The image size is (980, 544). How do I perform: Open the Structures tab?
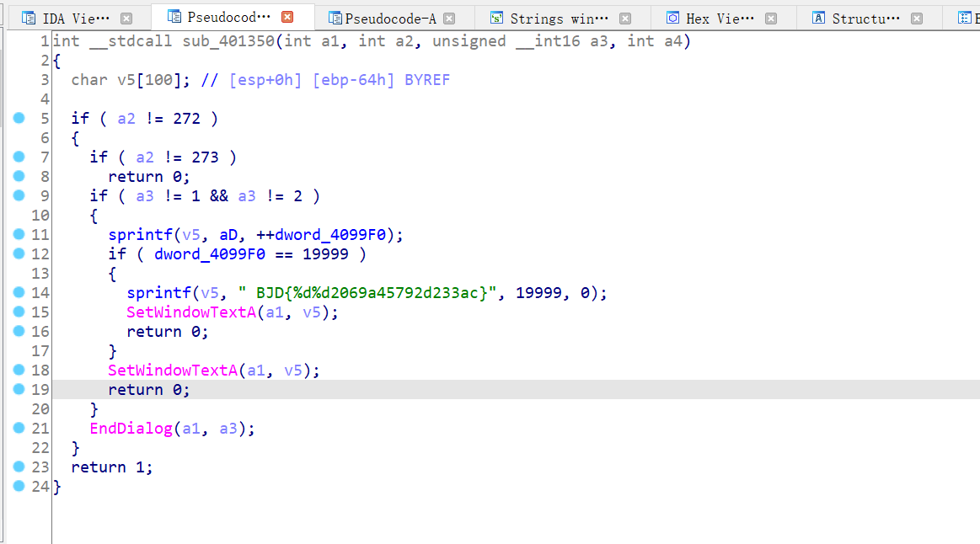point(865,18)
